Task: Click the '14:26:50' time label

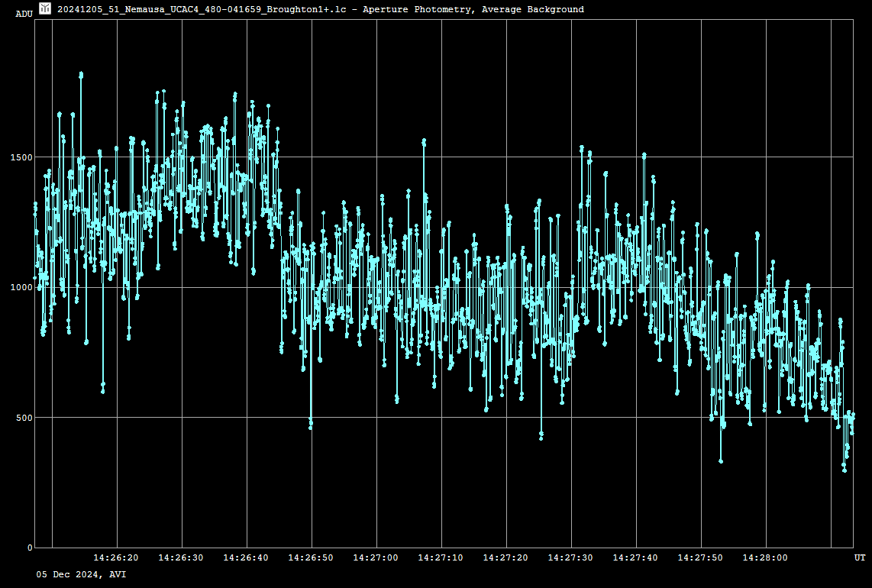Action: coord(311,557)
